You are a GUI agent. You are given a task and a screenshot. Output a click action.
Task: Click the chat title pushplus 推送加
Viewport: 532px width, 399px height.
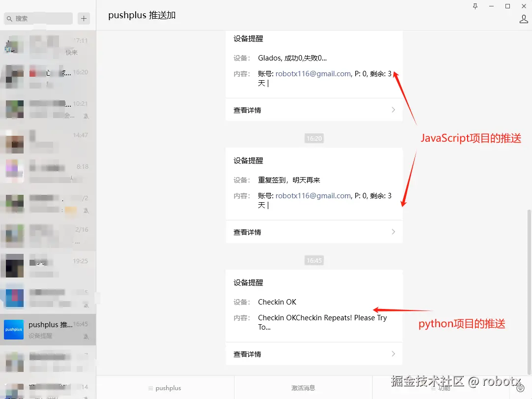(142, 15)
